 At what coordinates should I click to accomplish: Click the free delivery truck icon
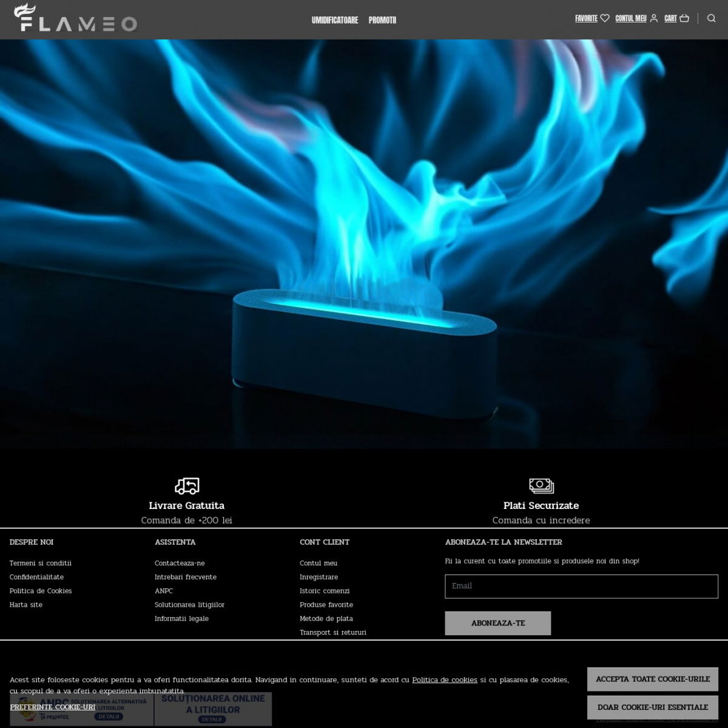click(x=187, y=486)
